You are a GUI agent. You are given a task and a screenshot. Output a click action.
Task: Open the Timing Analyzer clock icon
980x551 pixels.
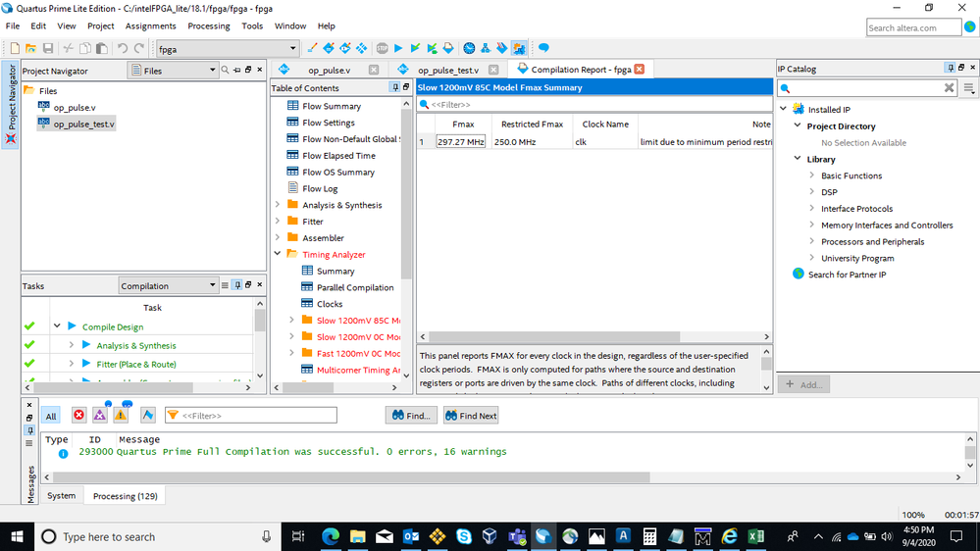[469, 48]
